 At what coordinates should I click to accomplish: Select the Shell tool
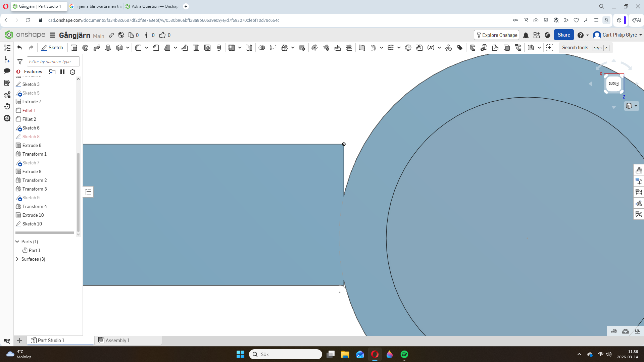pos(196,48)
